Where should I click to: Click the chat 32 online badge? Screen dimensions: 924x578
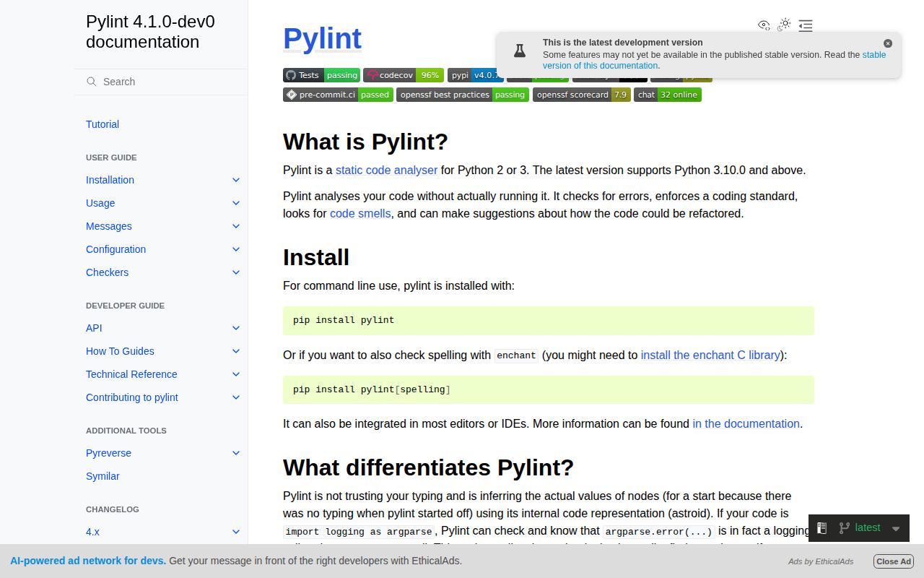tap(668, 95)
